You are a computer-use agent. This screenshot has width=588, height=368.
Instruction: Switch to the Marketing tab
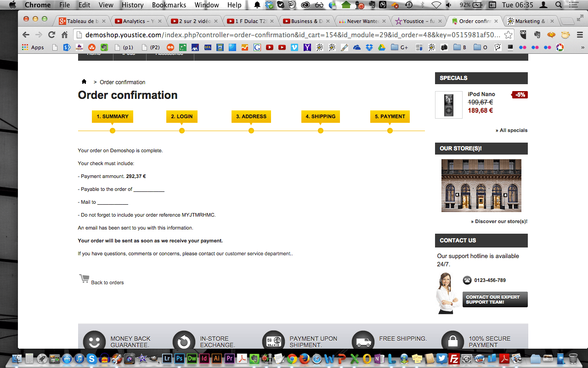(530, 21)
